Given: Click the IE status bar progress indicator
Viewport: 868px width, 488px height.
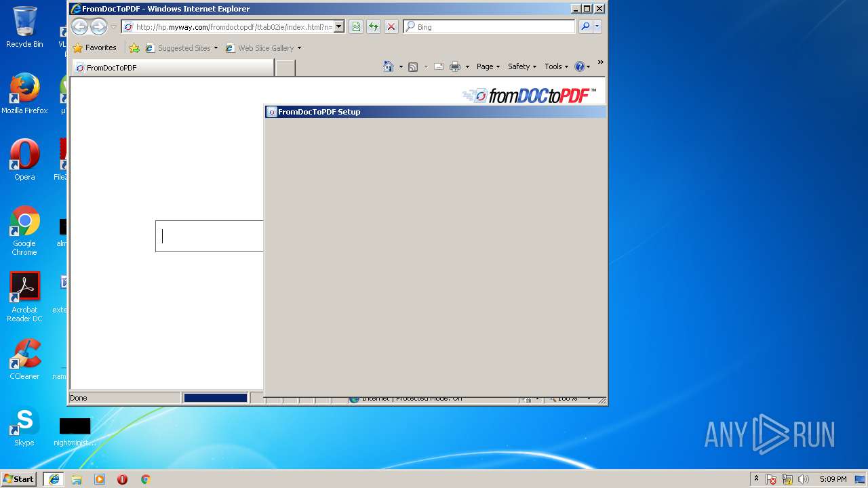Looking at the screenshot, I should pyautogui.click(x=216, y=398).
